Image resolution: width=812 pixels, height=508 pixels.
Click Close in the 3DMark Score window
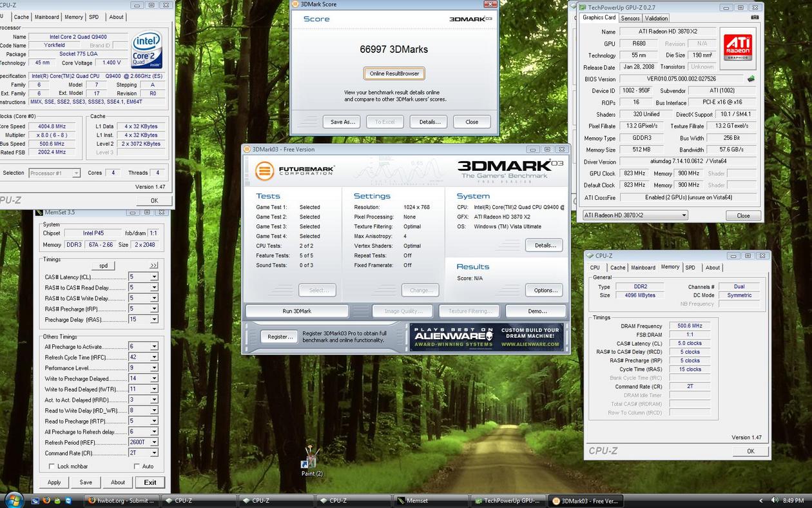[472, 122]
